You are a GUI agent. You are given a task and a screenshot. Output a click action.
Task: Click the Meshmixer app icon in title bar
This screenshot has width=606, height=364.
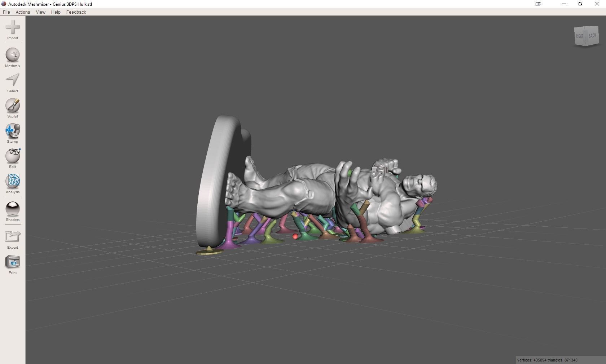4,4
